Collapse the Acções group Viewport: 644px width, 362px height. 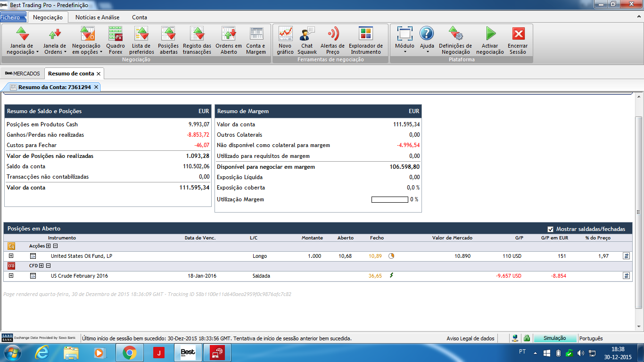tap(55, 246)
